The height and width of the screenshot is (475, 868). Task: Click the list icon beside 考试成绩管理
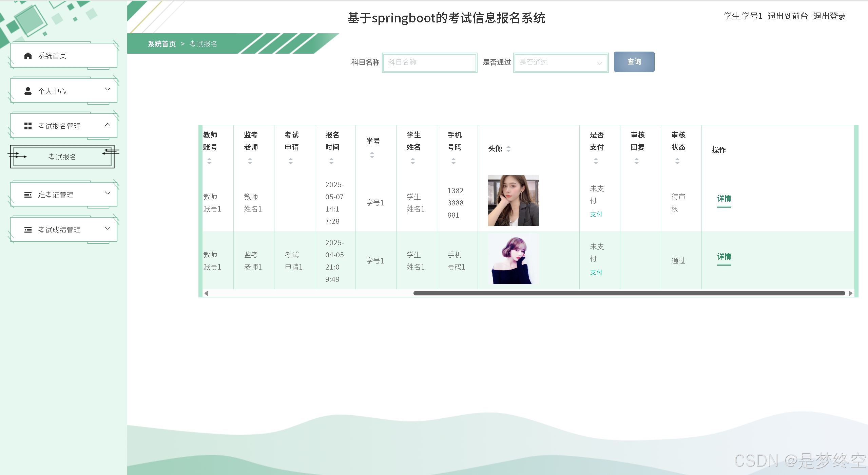point(28,230)
